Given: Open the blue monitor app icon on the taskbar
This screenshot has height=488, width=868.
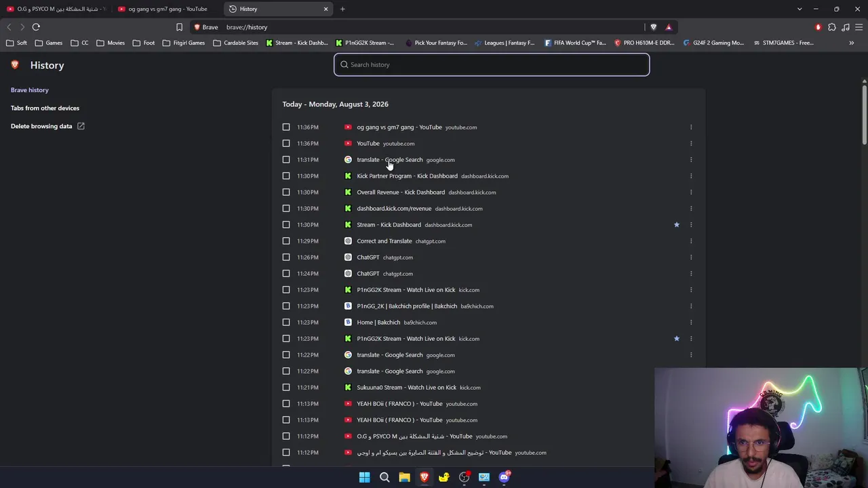Looking at the screenshot, I should [484, 477].
